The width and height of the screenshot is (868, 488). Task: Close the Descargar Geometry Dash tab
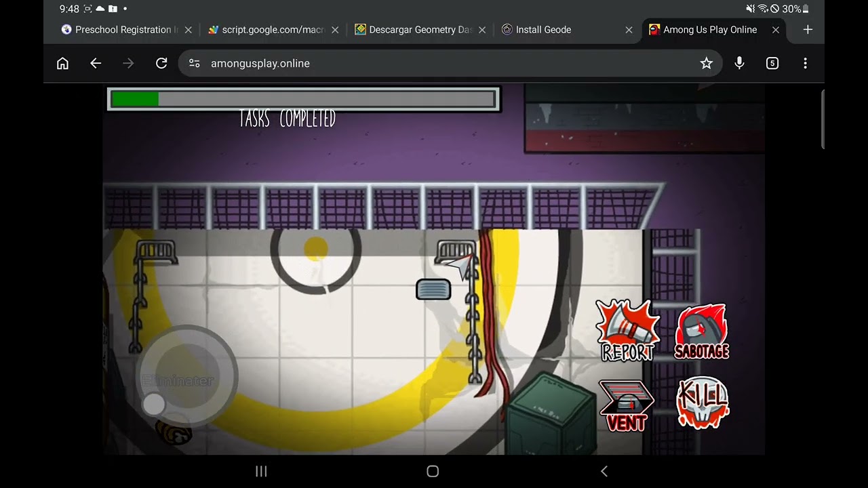pos(482,30)
